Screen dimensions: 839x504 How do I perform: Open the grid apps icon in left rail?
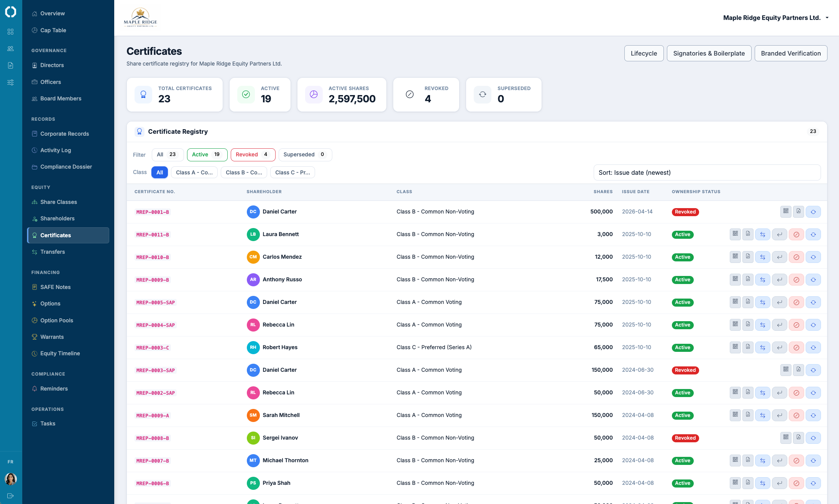[x=11, y=31]
